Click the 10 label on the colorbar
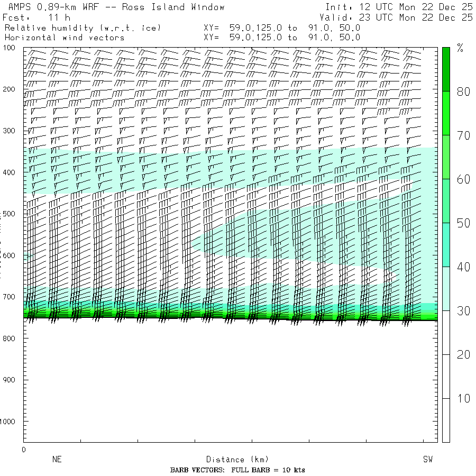 [x=463, y=398]
